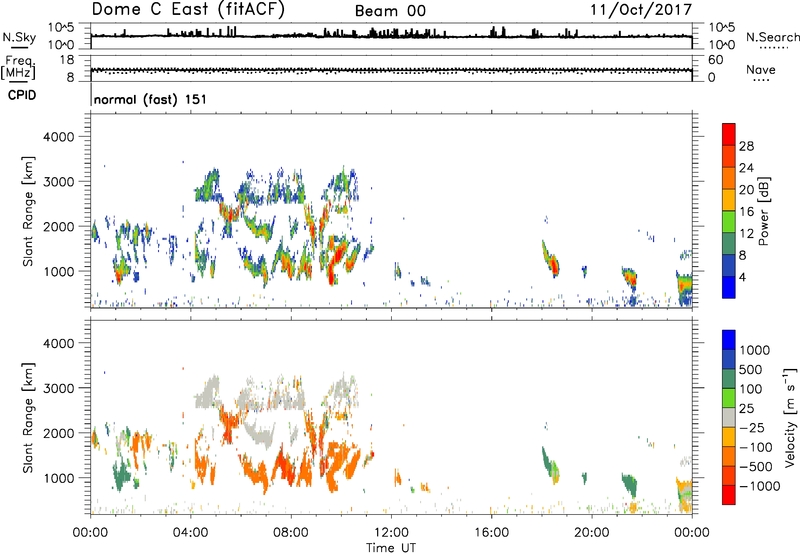Click the date "11/Oct/2017"
Viewport: 800px width, 554px height.
click(x=641, y=10)
